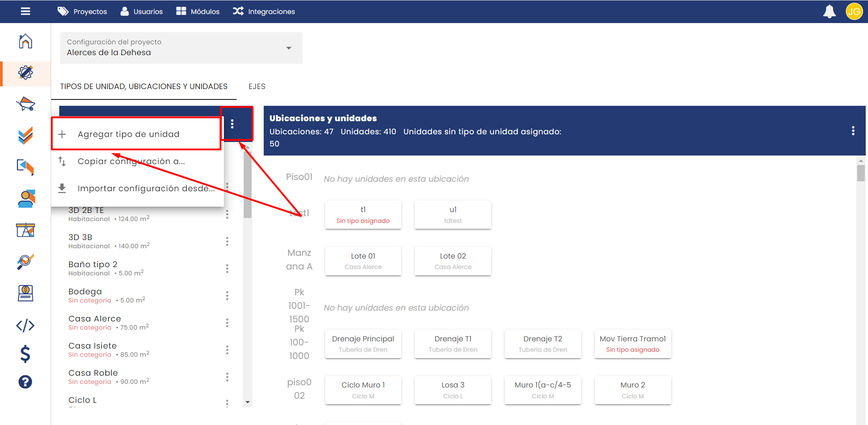
Task: Select Agregar tipo de unidad
Action: [x=128, y=134]
